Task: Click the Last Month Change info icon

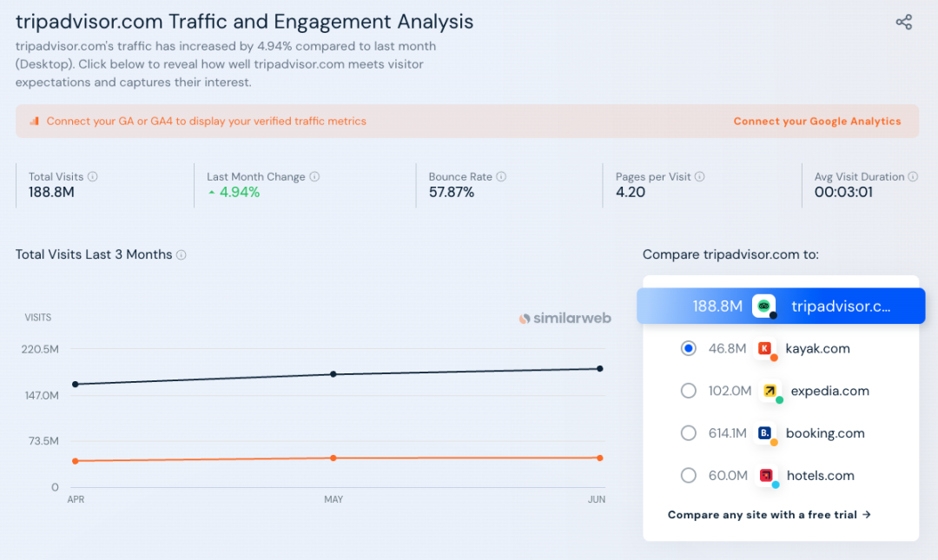Action: (x=314, y=176)
